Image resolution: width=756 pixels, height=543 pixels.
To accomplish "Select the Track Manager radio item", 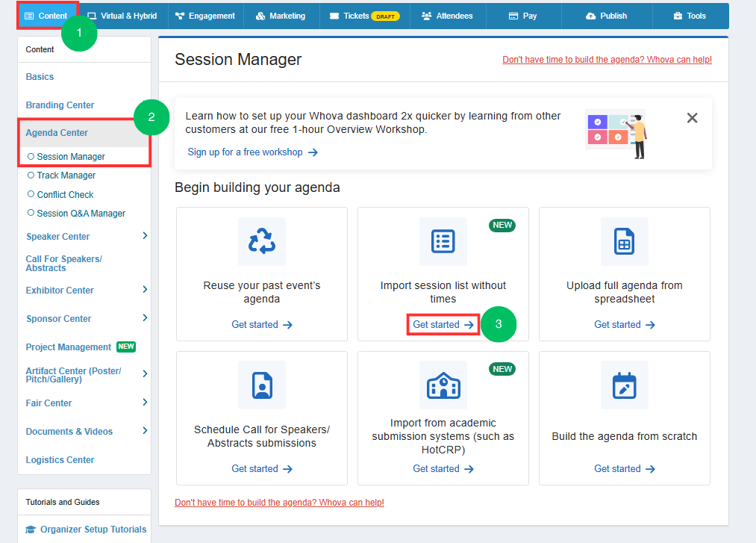I will point(62,176).
